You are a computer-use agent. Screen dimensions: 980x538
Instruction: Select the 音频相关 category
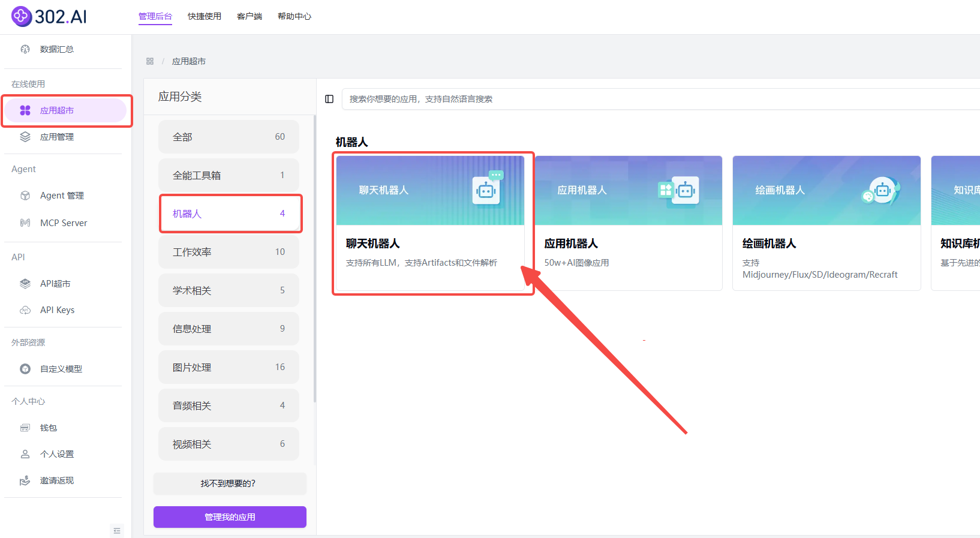[x=229, y=405]
